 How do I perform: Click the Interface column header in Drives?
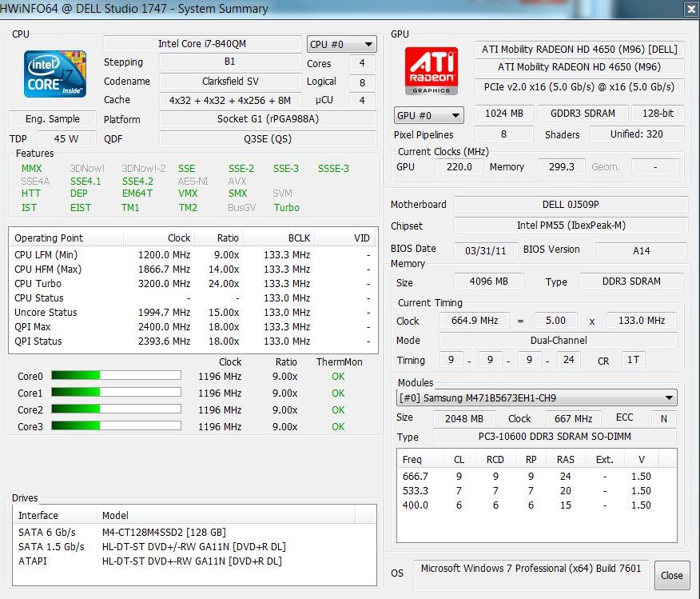pos(54,515)
